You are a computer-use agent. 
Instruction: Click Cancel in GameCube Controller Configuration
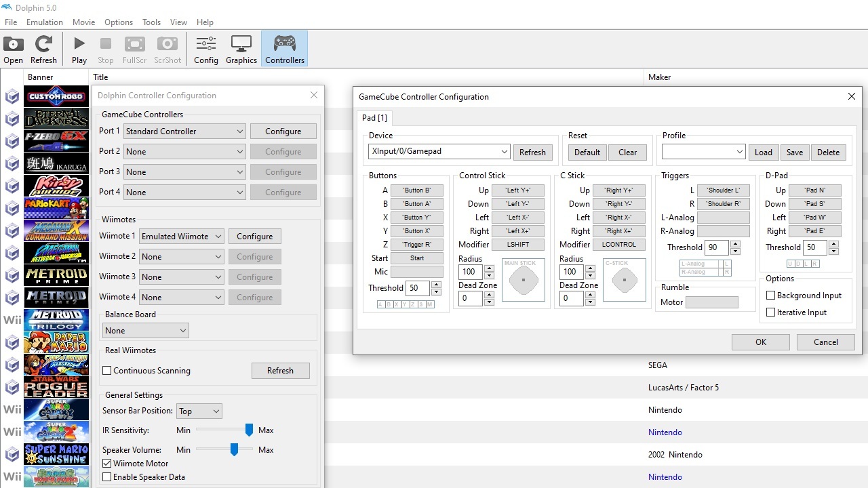coord(826,342)
